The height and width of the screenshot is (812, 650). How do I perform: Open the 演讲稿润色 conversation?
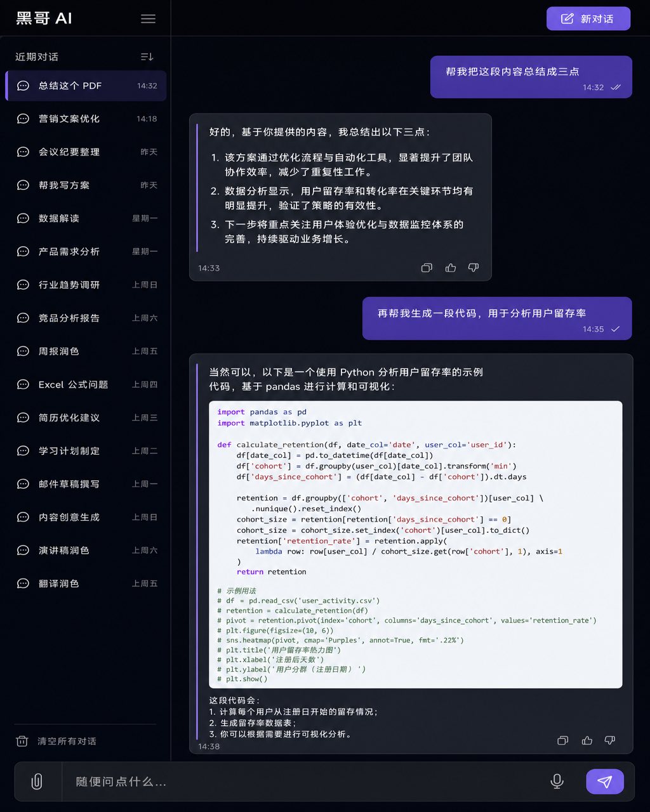tap(86, 551)
